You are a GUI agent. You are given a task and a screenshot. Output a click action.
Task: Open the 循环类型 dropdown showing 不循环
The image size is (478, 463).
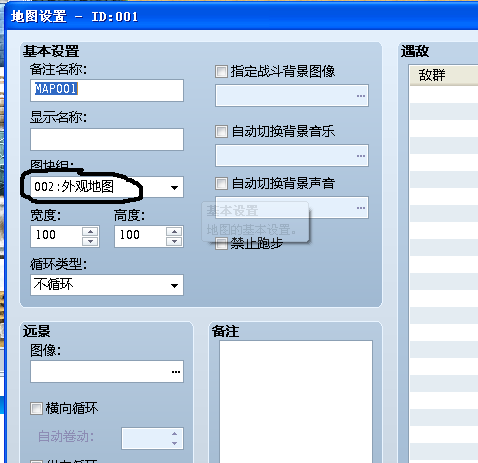tap(107, 285)
